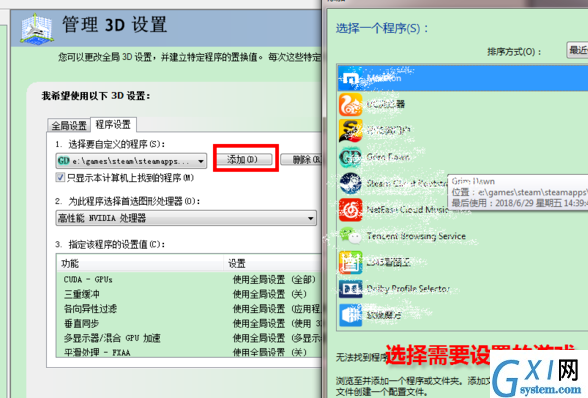Choose the blue software store icon at list bottom
The image size is (588, 398).
pyautogui.click(x=350, y=315)
